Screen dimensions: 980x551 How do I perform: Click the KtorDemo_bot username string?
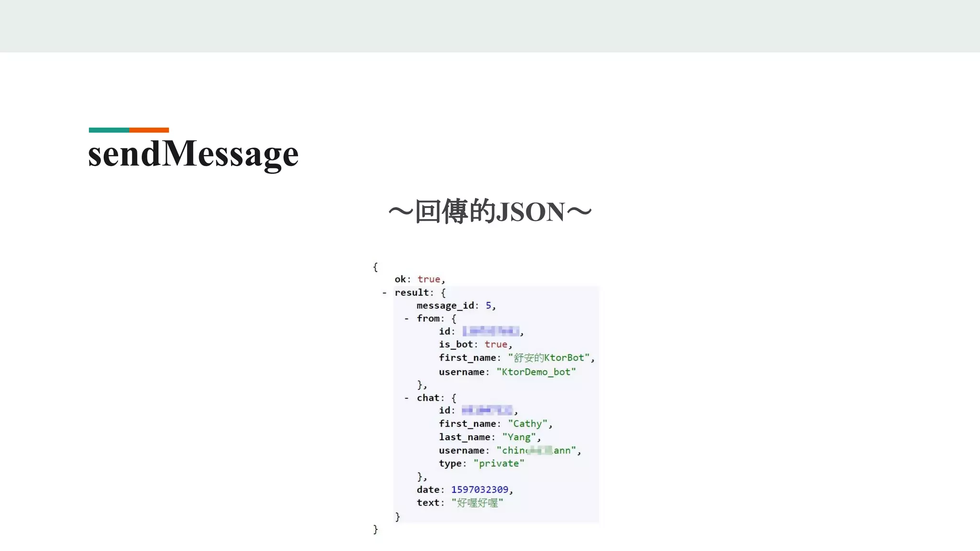point(536,372)
